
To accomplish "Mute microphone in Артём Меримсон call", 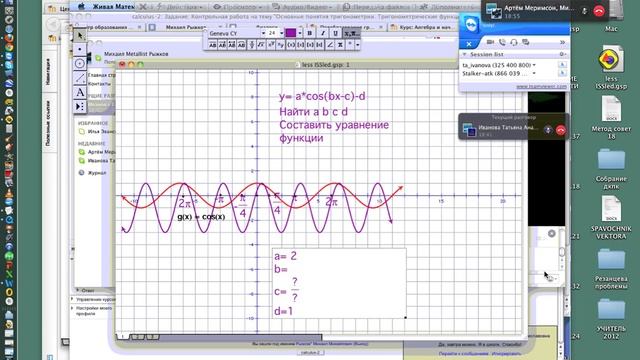I will (x=584, y=11).
